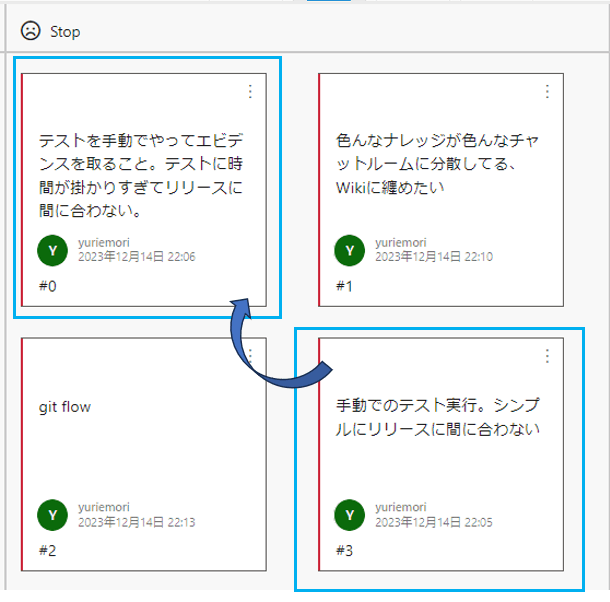Click yuriemori username on card #3
Image resolution: width=610 pixels, height=602 pixels.
click(401, 507)
